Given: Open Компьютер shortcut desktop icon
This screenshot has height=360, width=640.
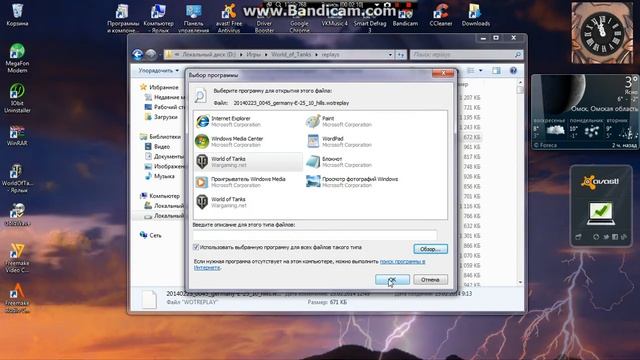Looking at the screenshot, I should click(x=158, y=18).
